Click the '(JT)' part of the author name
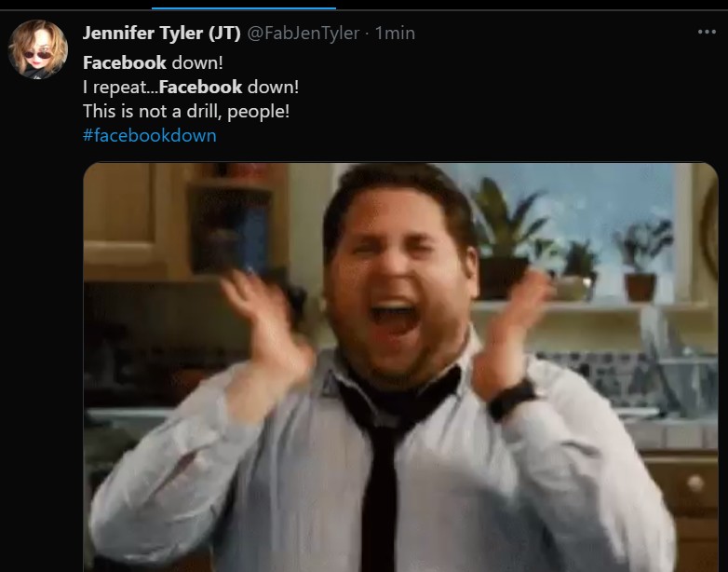The width and height of the screenshot is (728, 572). tap(224, 33)
